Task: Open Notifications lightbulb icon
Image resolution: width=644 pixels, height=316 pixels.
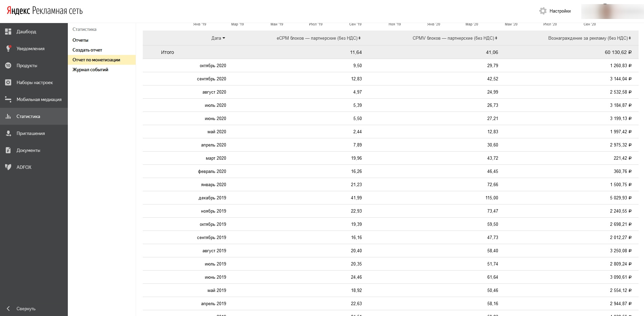Action: 8,48
